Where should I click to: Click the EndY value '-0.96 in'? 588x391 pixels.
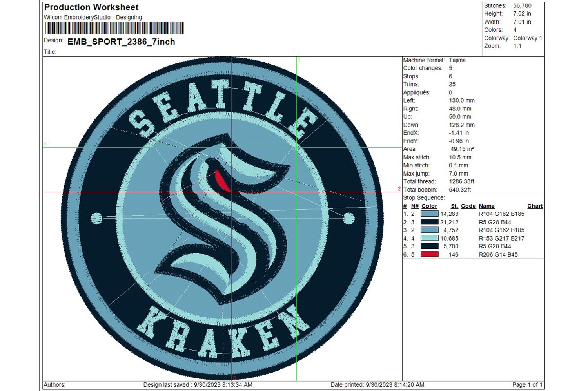[x=459, y=141]
